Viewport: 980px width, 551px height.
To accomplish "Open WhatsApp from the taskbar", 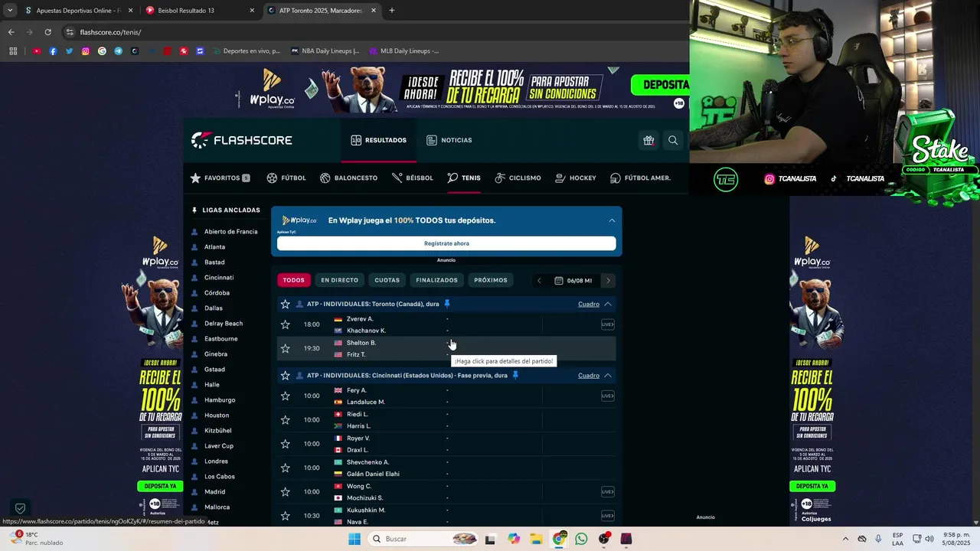I will click(x=581, y=539).
